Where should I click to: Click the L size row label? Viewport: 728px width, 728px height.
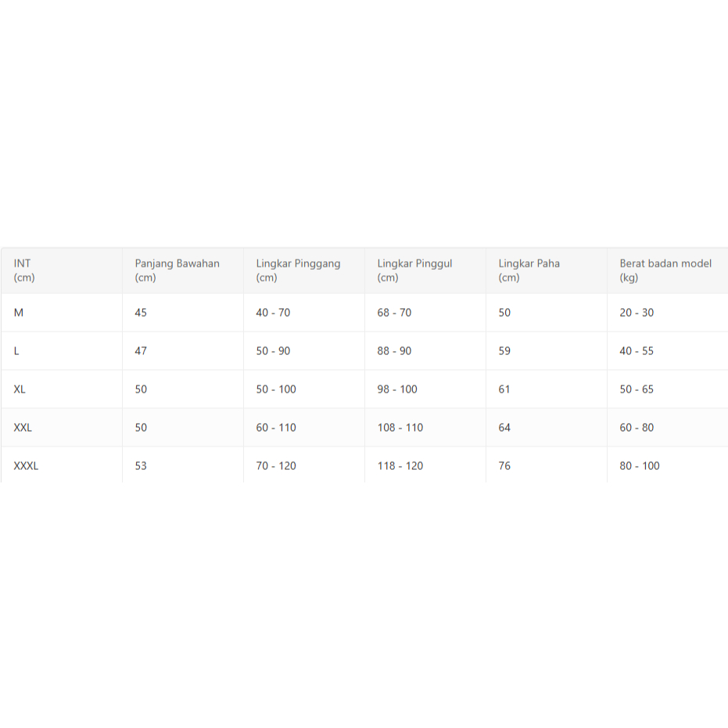point(16,351)
